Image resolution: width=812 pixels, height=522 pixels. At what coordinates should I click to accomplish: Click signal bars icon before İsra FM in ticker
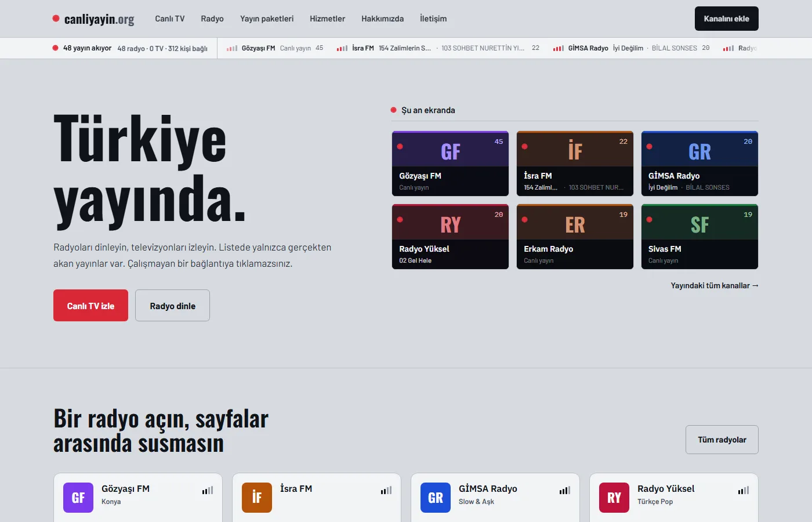[342, 48]
